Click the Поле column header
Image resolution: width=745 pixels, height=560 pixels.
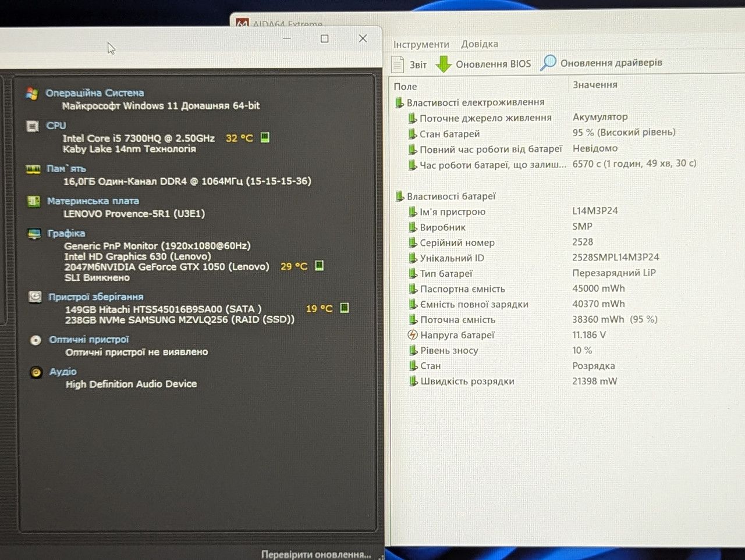coord(406,87)
